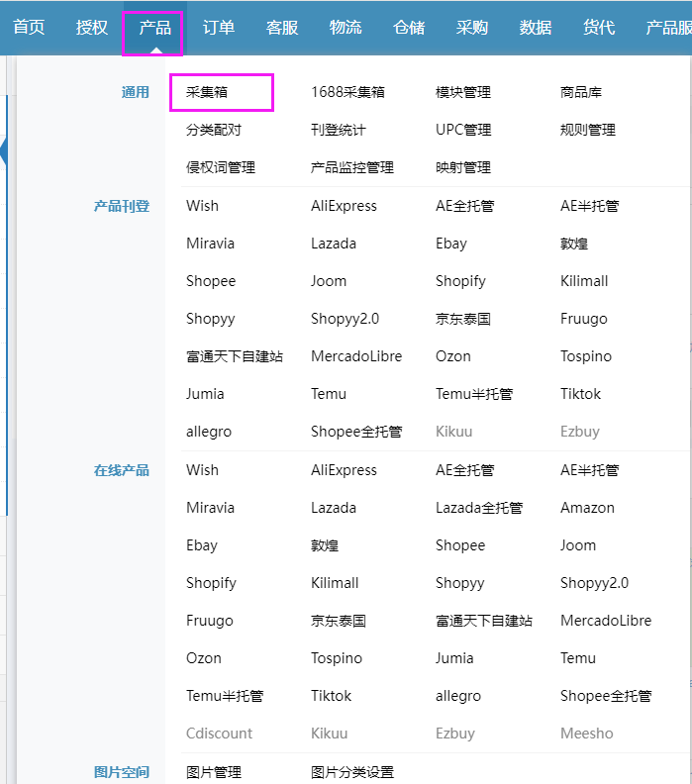Click the greyed Meesho entry
692x784 pixels.
[586, 734]
